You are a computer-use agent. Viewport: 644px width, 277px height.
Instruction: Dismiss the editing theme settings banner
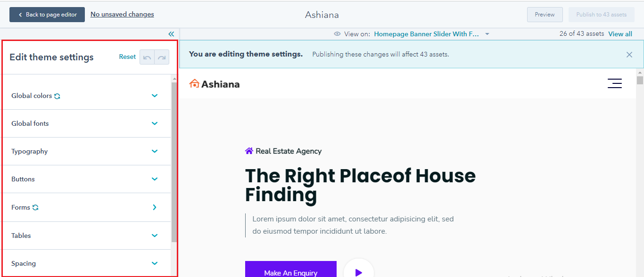tap(629, 54)
